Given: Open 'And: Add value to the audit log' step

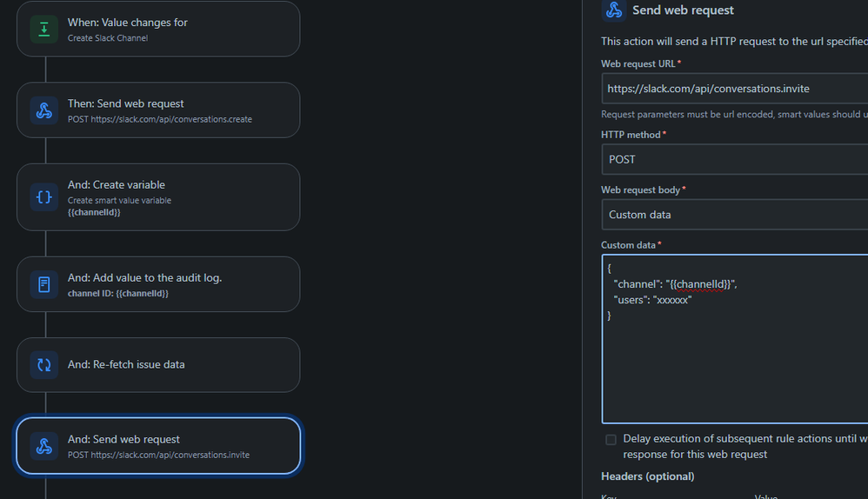Looking at the screenshot, I should [x=158, y=284].
